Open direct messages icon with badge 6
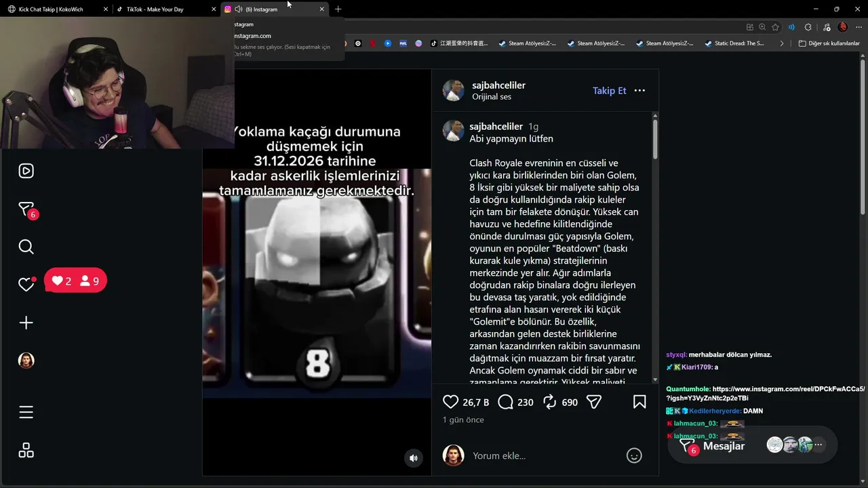 click(26, 210)
